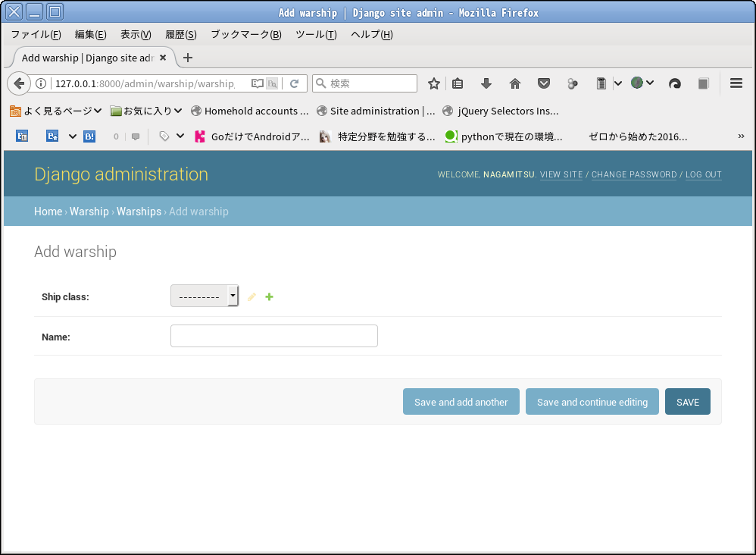756x555 pixels.
Task: Click Save and continue editing button
Action: [x=592, y=402]
